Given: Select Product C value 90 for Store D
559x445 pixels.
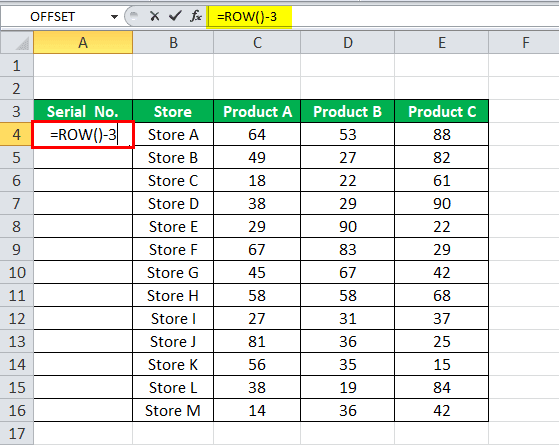Looking at the screenshot, I should click(442, 203).
